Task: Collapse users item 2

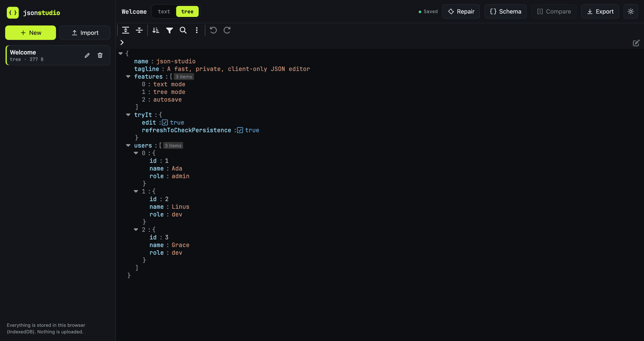Action: [x=136, y=230]
